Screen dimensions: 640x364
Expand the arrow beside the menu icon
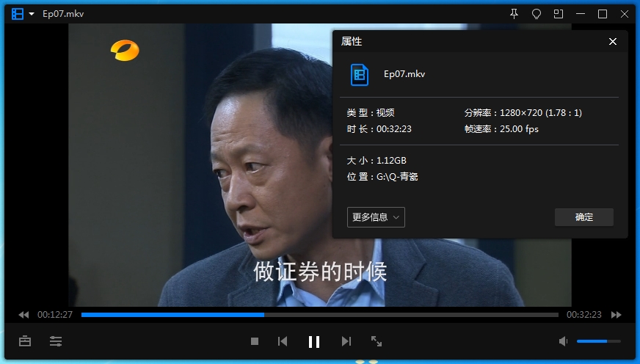pyautogui.click(x=32, y=14)
